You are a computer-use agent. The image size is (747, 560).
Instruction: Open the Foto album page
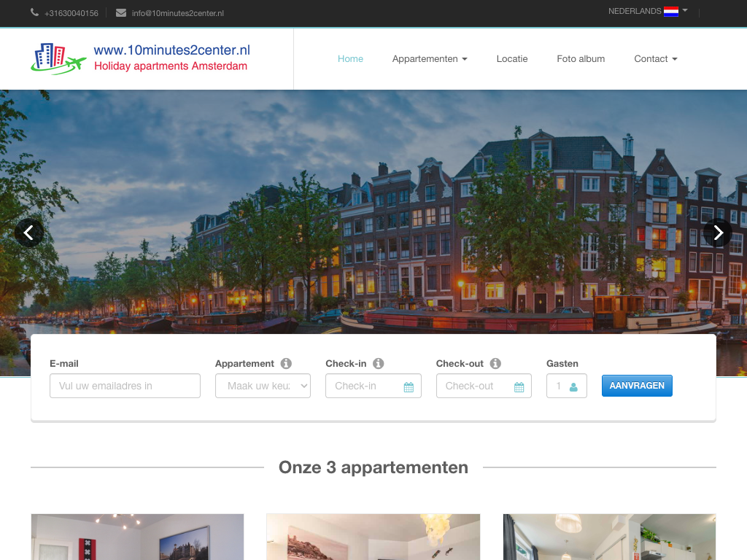581,59
